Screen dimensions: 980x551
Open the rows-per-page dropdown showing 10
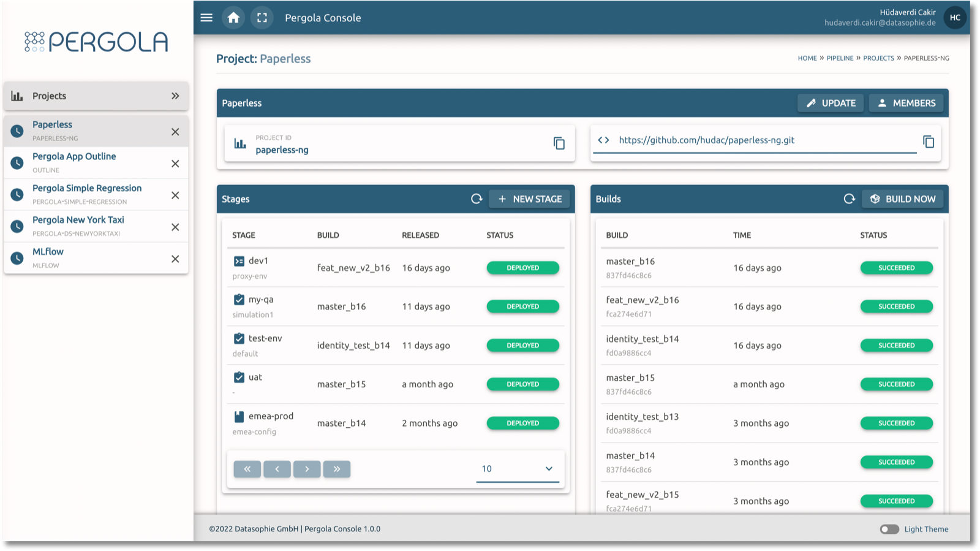tap(518, 469)
